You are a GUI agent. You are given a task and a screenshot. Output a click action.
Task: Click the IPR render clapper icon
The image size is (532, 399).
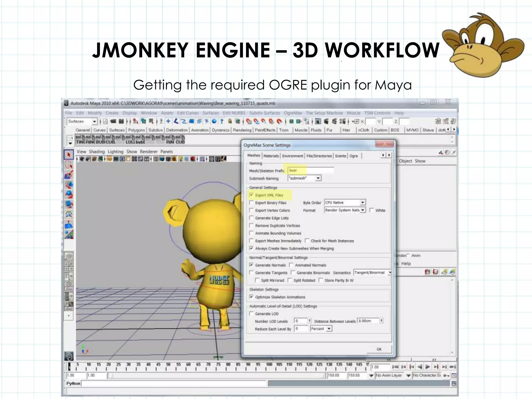[335, 121]
